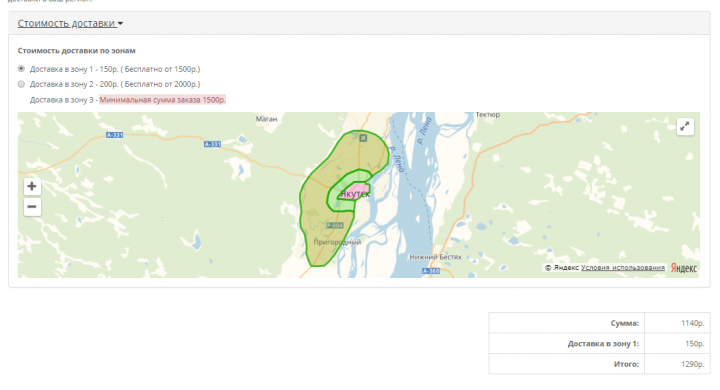Click the Нижний Бестях label on map
Viewport: 720px width, 390px height.
(x=435, y=257)
